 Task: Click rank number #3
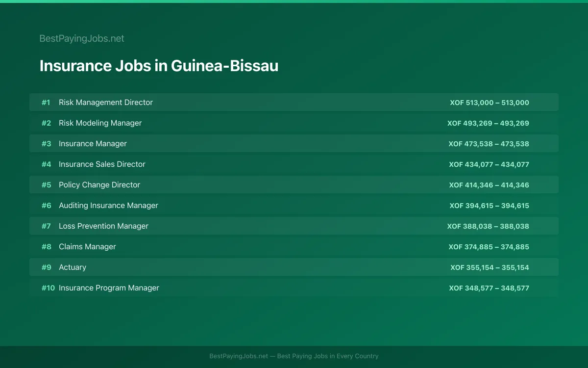(46, 144)
